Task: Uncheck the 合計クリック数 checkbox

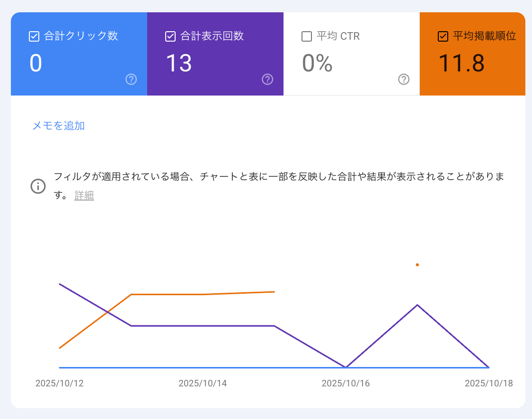Action: click(34, 36)
